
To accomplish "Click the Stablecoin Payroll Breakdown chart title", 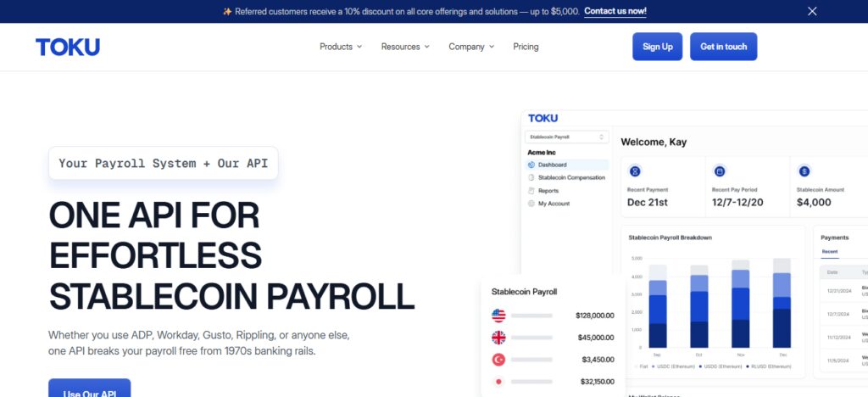I will (670, 238).
